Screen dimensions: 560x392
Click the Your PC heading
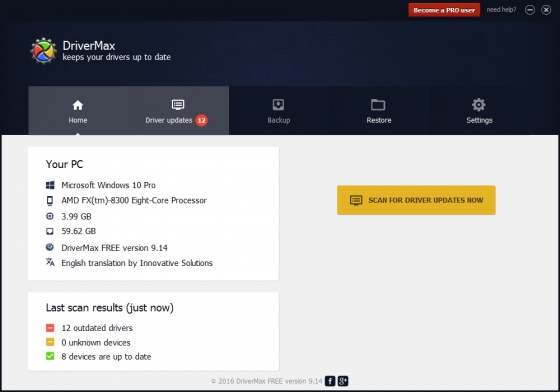click(64, 164)
